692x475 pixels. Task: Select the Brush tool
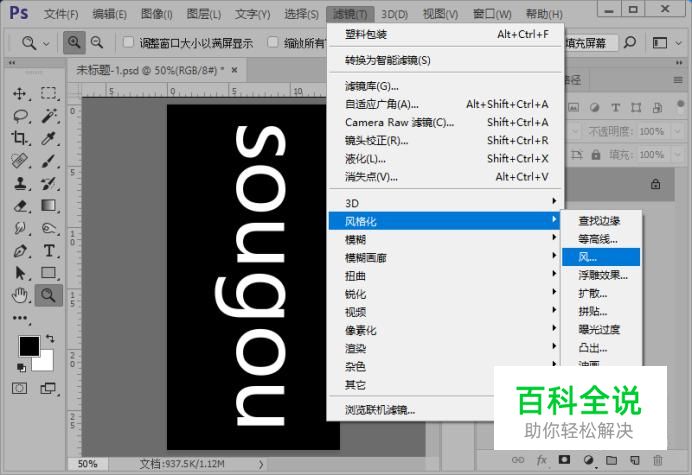click(49, 161)
